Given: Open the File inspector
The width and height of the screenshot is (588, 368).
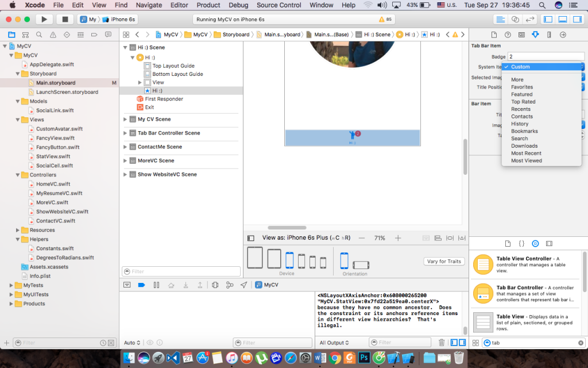Looking at the screenshot, I should point(494,36).
